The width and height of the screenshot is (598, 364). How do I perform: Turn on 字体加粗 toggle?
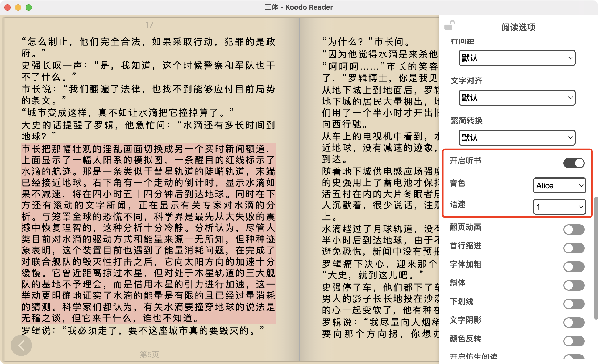pyautogui.click(x=574, y=267)
